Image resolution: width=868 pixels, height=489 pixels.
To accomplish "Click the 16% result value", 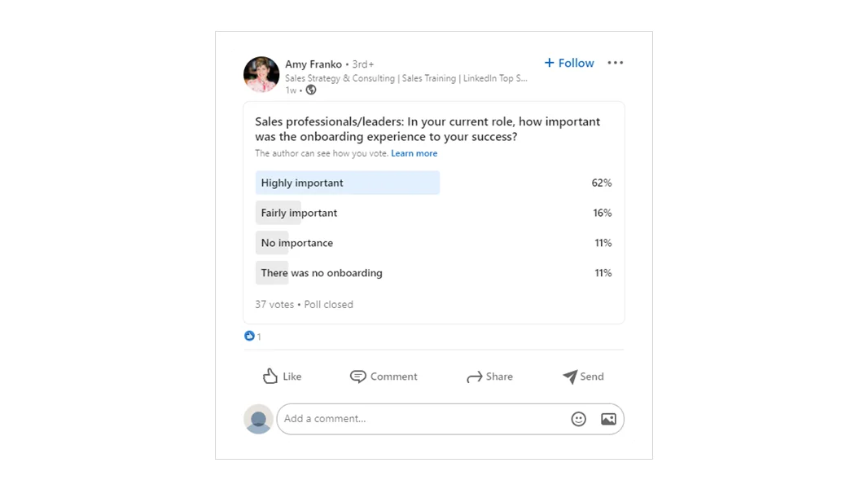I will (603, 213).
